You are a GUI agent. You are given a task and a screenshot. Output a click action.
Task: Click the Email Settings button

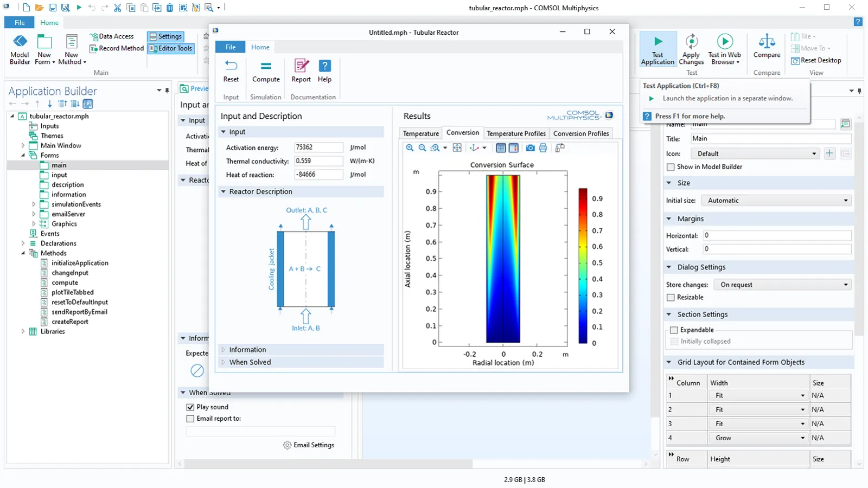pos(309,445)
